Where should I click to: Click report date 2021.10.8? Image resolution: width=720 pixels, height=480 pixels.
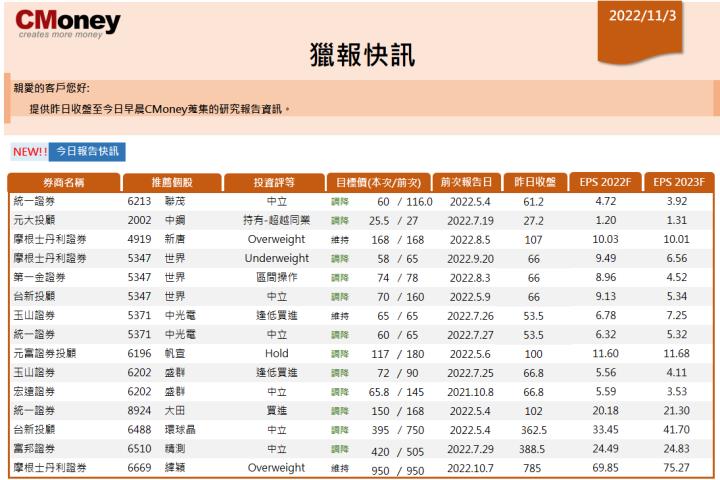coord(470,392)
